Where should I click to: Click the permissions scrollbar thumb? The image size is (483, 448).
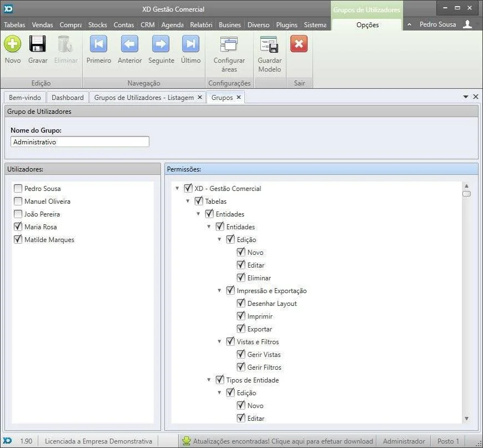(x=466, y=194)
